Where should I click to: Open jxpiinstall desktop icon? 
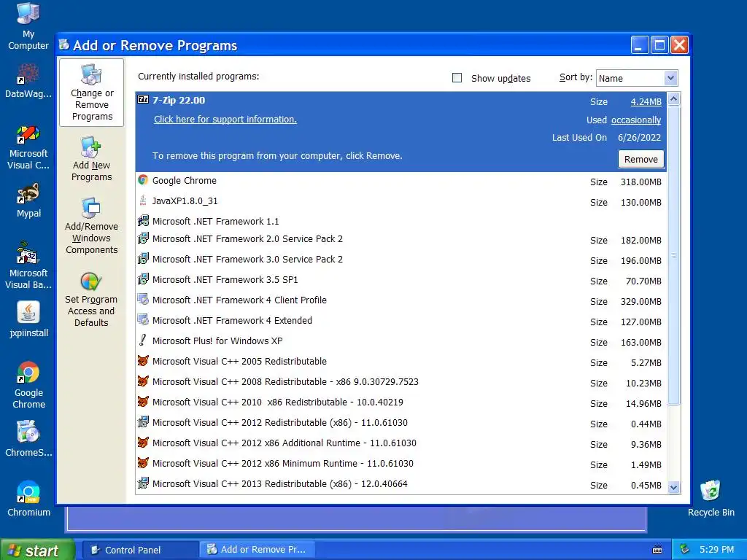28,319
